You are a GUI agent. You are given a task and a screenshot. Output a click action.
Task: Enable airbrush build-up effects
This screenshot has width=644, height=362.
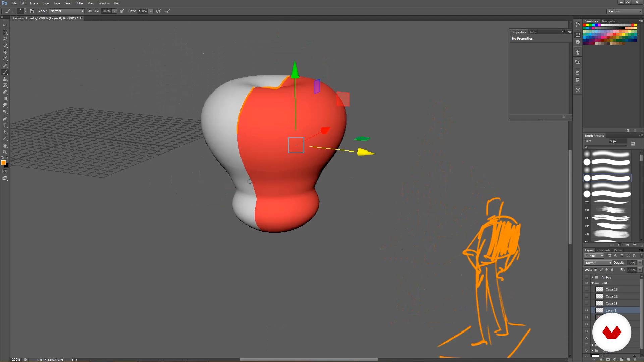pos(158,11)
